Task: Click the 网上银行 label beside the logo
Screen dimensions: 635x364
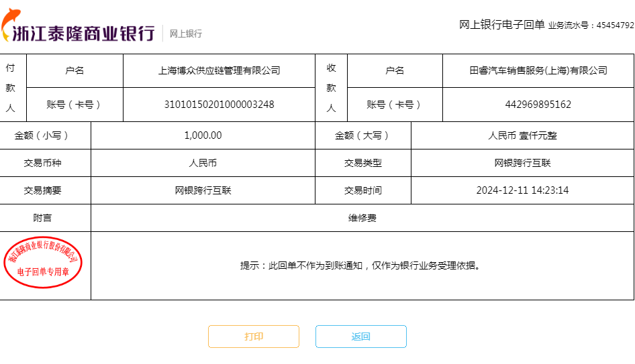Action: (x=185, y=34)
